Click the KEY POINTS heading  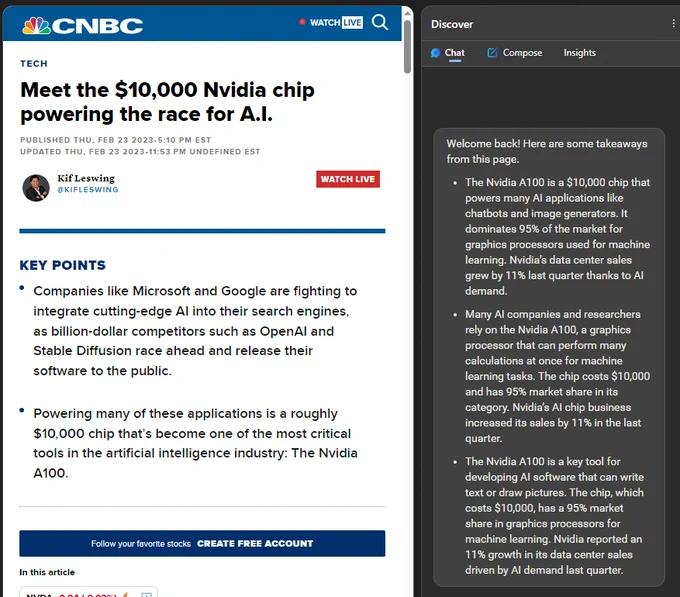(x=62, y=265)
